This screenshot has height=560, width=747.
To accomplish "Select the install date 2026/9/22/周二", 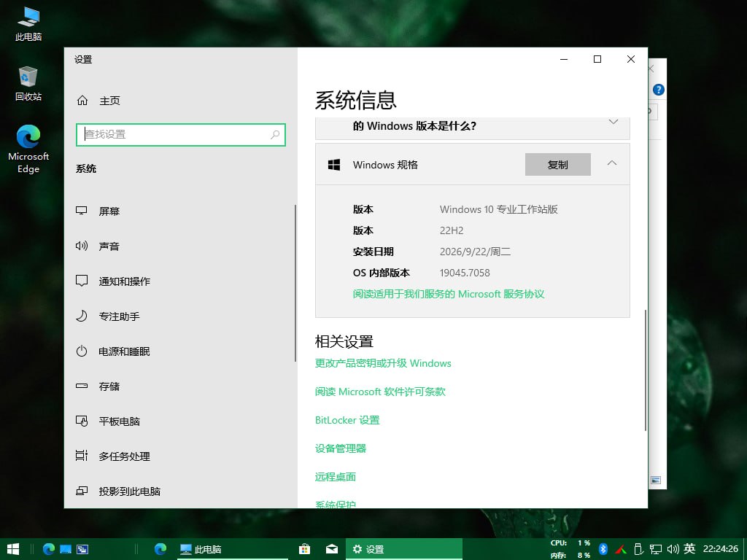I will tap(475, 252).
